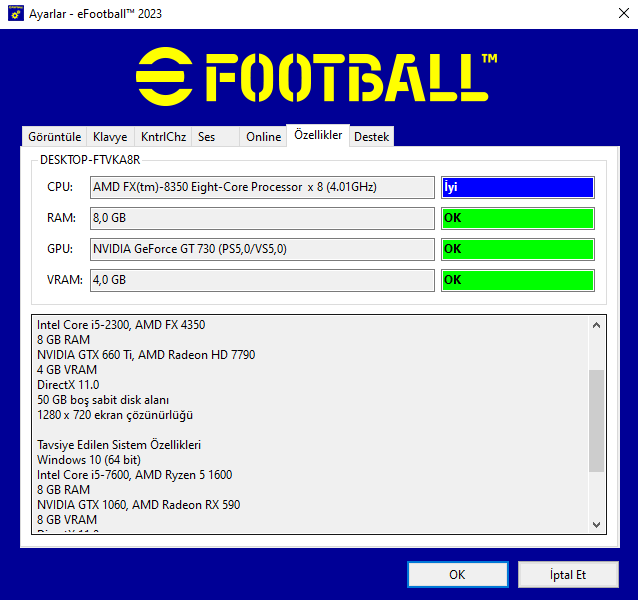Click 'NVIDIA GTX 660 Ti, AMD Radeon HD 7790' line
Screen dimensions: 638x600
(x=146, y=355)
